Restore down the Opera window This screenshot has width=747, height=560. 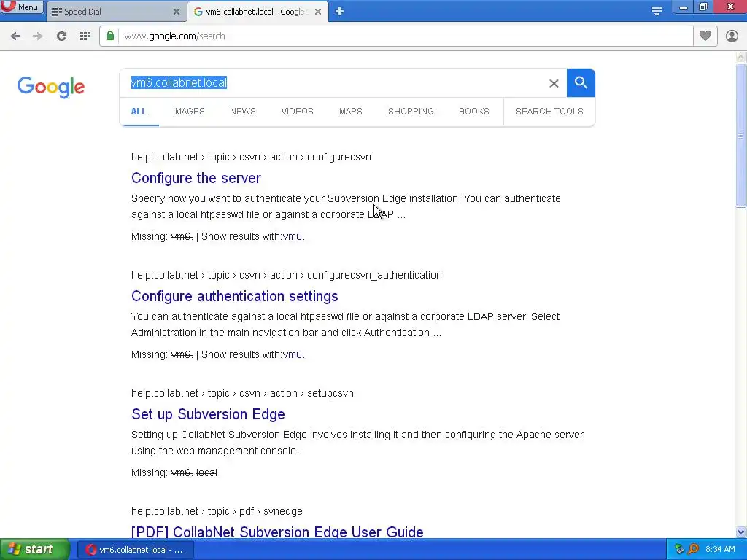pyautogui.click(x=703, y=7)
